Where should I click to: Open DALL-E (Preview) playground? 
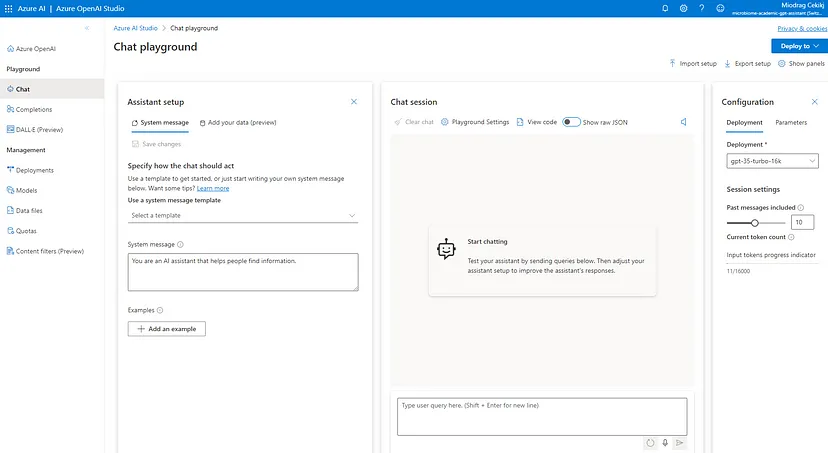click(35, 129)
